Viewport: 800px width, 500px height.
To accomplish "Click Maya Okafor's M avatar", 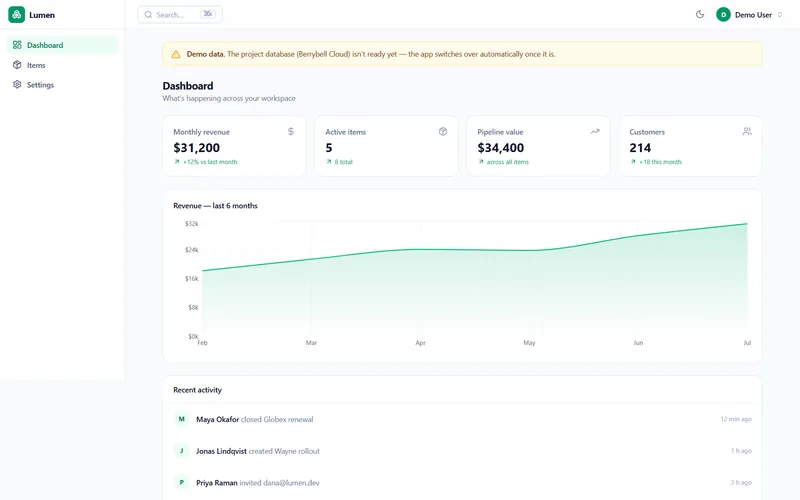I will 181,419.
